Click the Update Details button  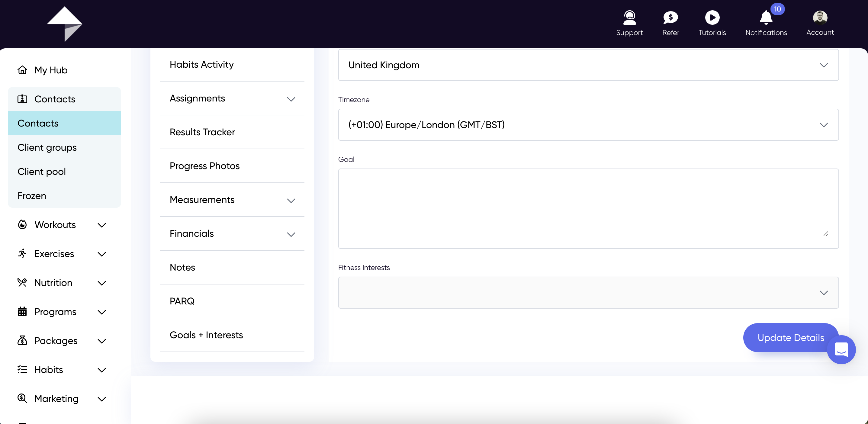pyautogui.click(x=790, y=337)
